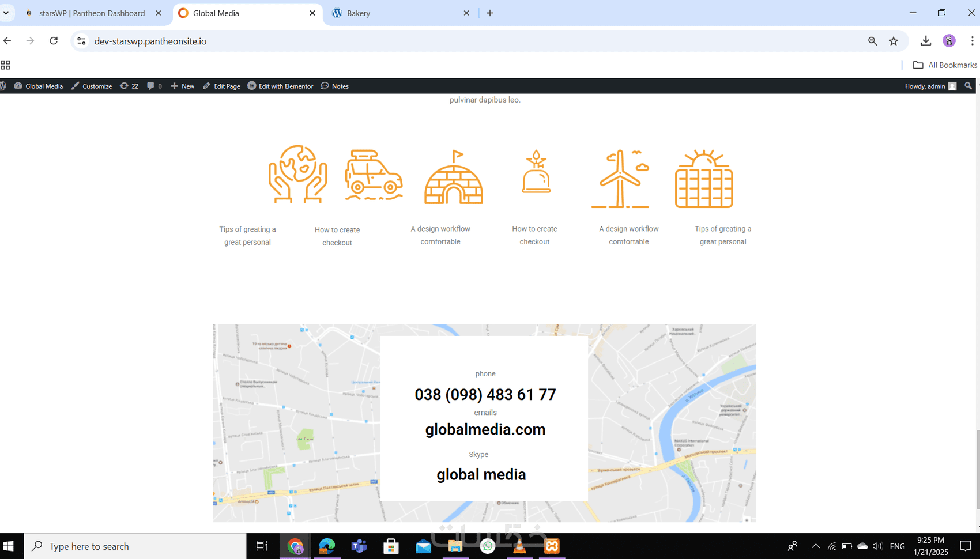The height and width of the screenshot is (559, 980).
Task: Click Edit with Elementor
Action: click(x=281, y=86)
